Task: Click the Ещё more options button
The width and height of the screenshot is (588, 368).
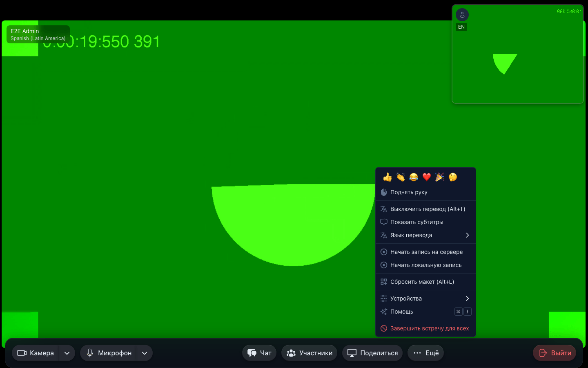Action: click(x=425, y=353)
